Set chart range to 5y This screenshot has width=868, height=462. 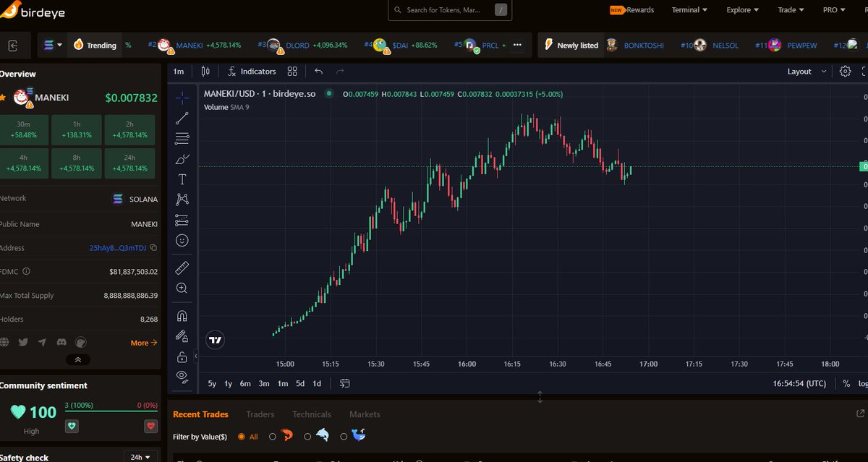tap(212, 383)
